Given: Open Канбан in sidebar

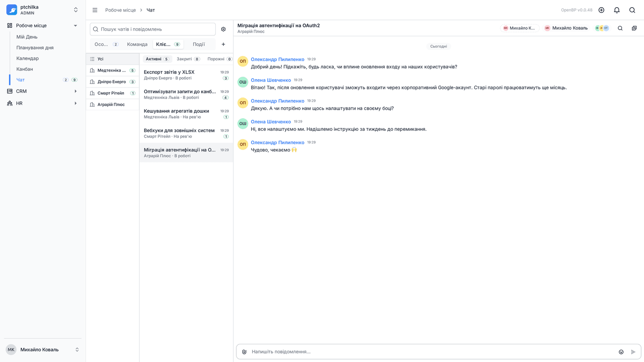Looking at the screenshot, I should click(25, 69).
